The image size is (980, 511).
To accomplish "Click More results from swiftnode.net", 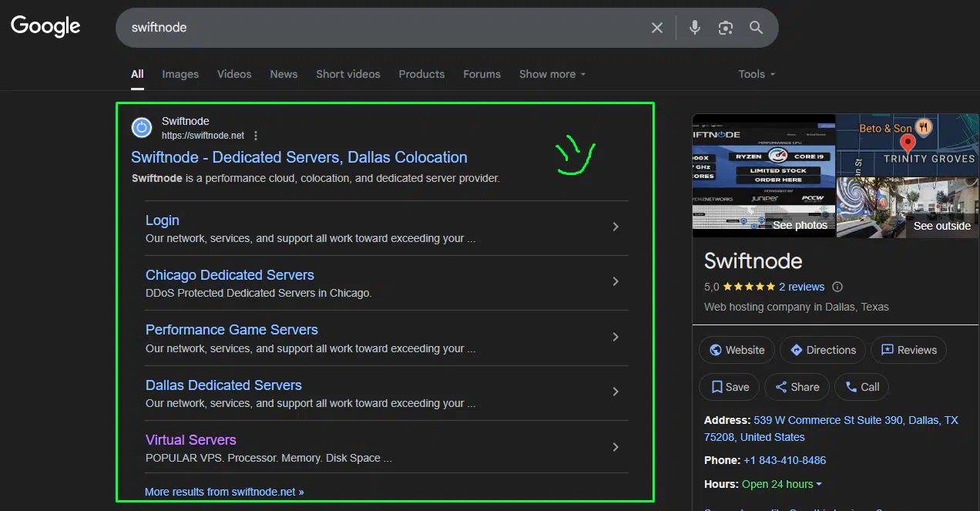I will (224, 492).
